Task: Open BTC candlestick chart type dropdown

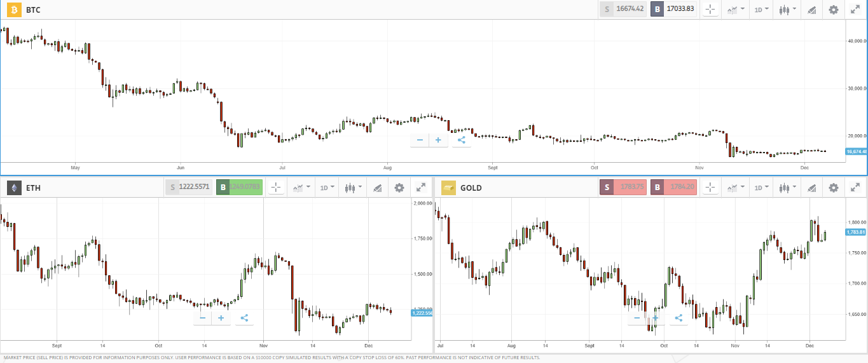Action: [x=787, y=10]
